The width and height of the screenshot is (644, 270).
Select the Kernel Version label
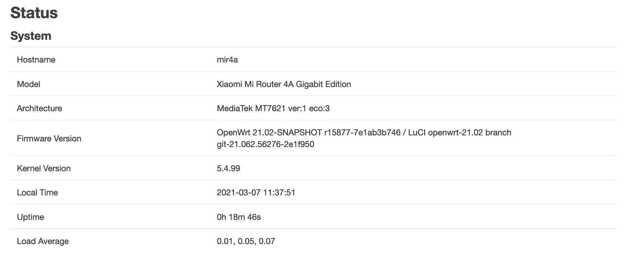[44, 168]
